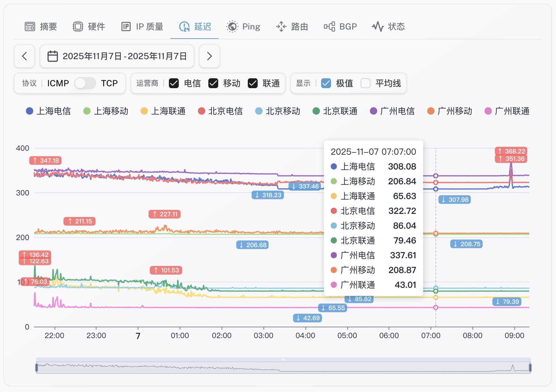Enable the 平均线 average line checkbox

point(366,83)
